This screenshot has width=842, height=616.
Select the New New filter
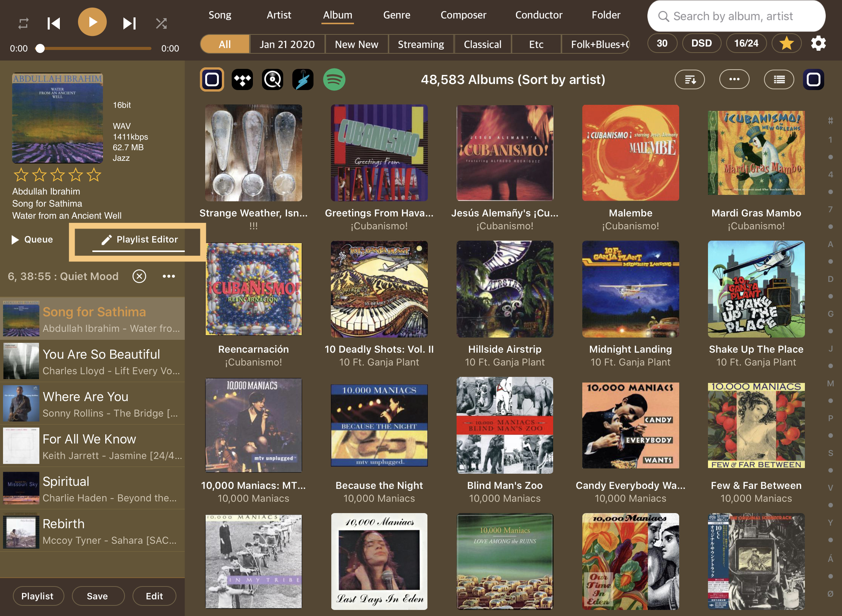point(356,44)
